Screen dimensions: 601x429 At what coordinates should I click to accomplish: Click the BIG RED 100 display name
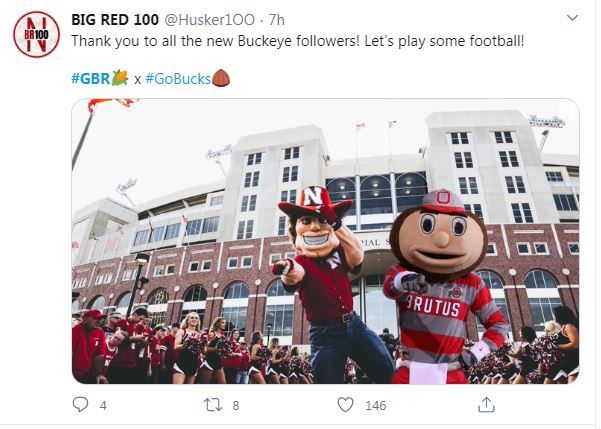115,19
